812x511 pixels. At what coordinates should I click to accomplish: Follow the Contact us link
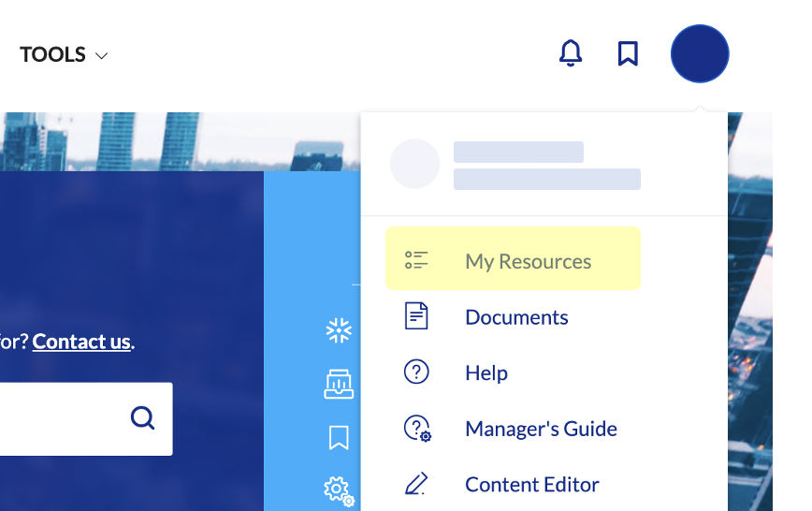tap(81, 342)
